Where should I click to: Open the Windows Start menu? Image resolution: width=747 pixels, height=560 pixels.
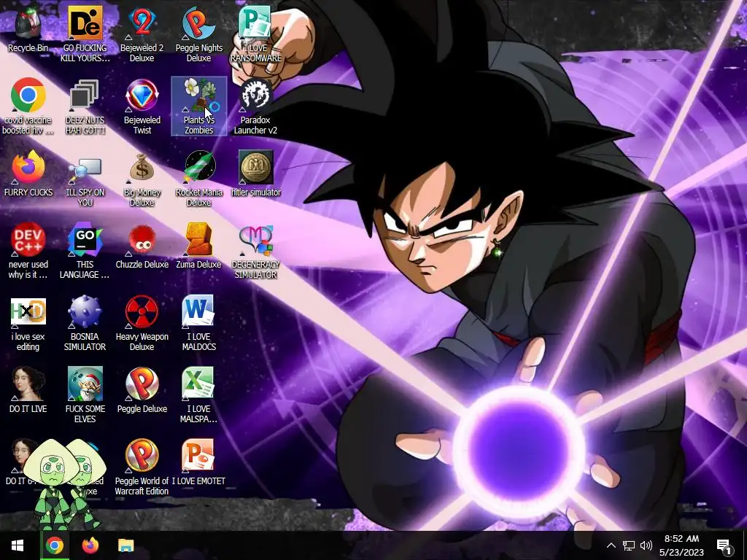coord(18,545)
